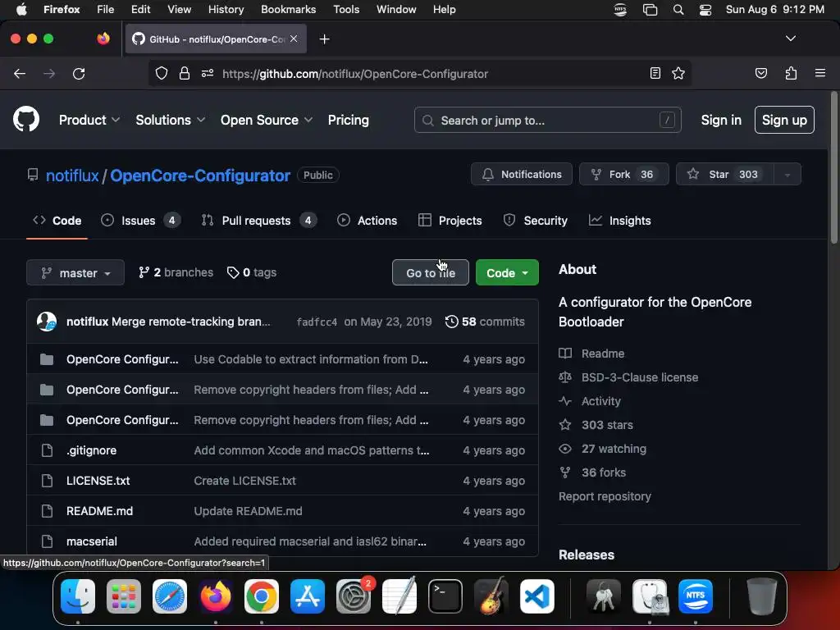Switch to the Pull requests tab
The width and height of the screenshot is (840, 630).
[x=258, y=220]
